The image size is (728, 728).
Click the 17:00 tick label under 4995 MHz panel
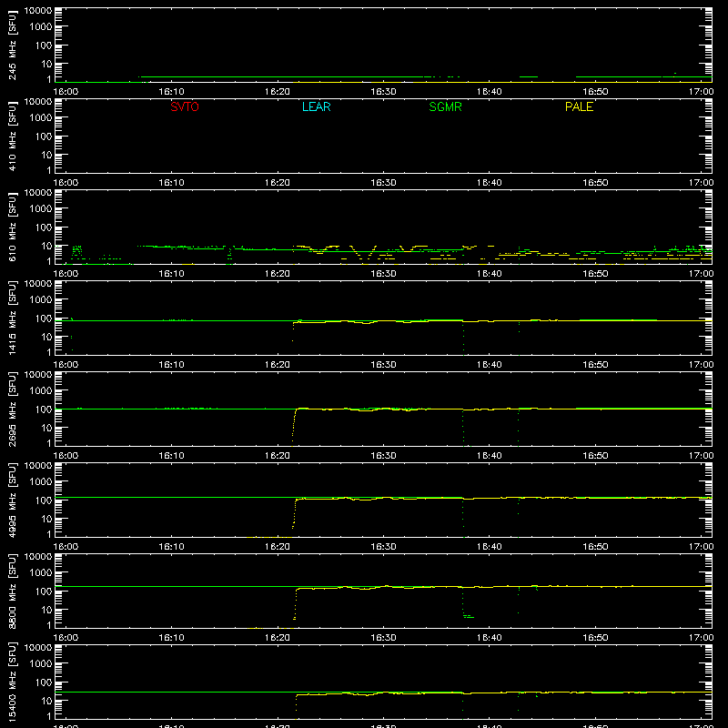(x=701, y=547)
